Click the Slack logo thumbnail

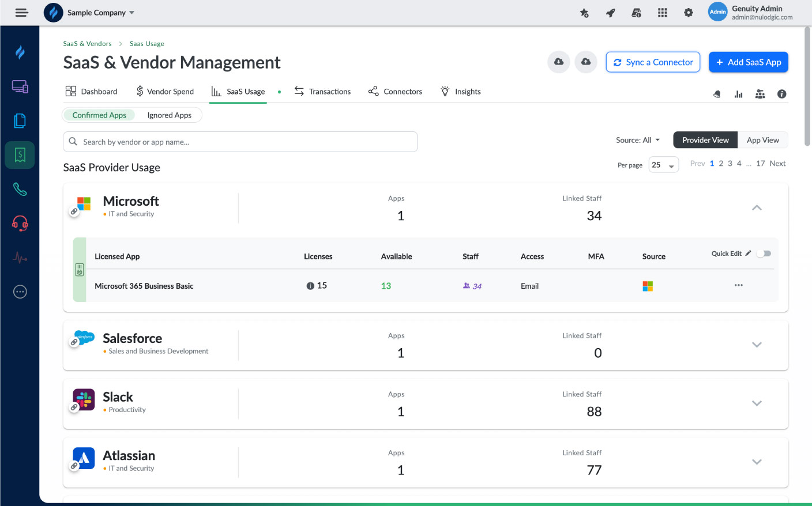pos(84,399)
